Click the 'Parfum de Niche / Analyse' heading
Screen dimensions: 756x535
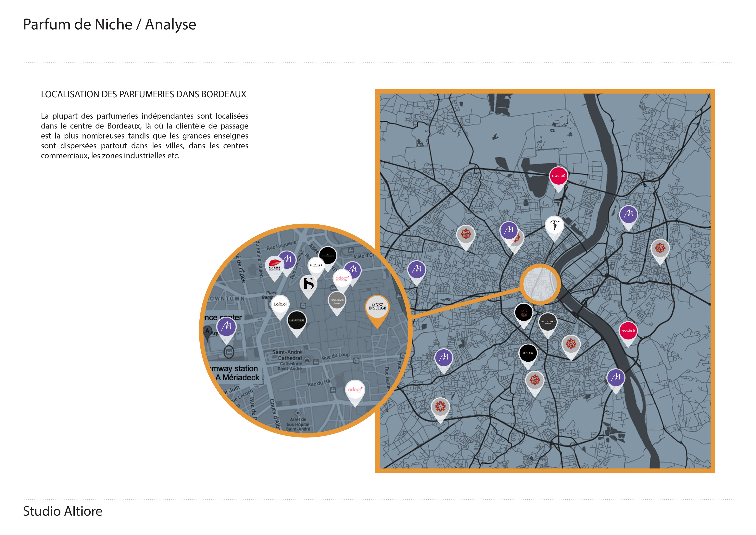click(109, 25)
